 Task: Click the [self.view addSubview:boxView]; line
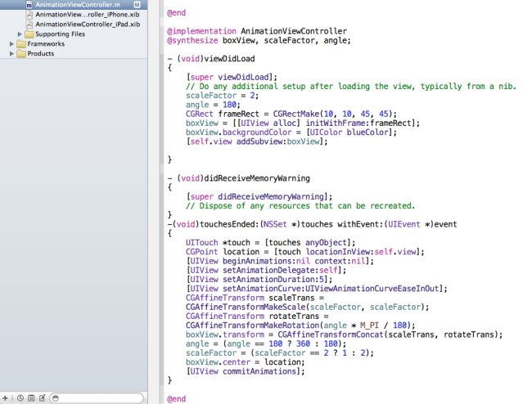[257, 141]
